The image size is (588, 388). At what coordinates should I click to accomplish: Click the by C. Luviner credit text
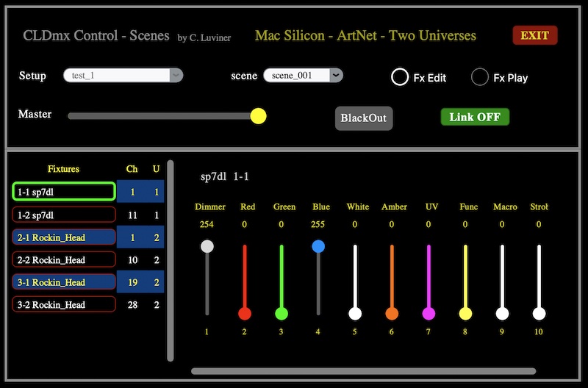(204, 37)
